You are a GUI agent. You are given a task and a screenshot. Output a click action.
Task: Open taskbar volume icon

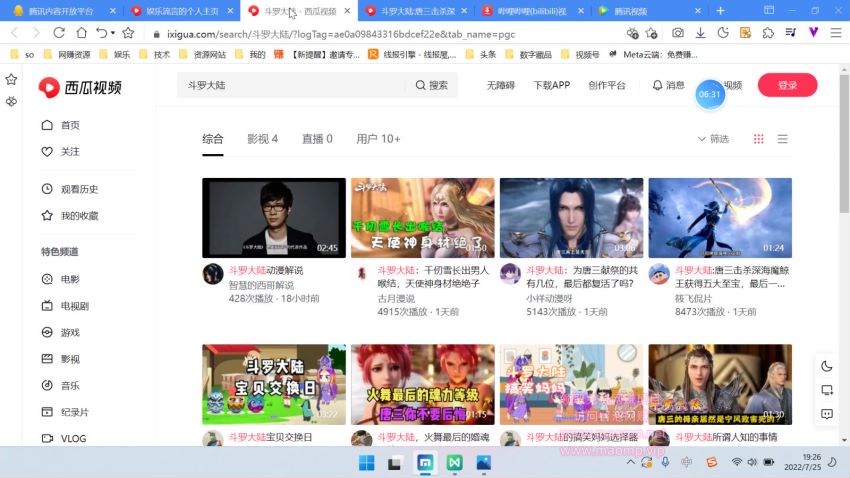point(752,462)
